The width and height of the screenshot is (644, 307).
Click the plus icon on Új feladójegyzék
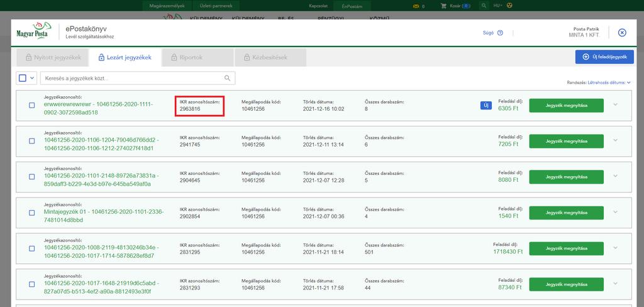point(586,57)
